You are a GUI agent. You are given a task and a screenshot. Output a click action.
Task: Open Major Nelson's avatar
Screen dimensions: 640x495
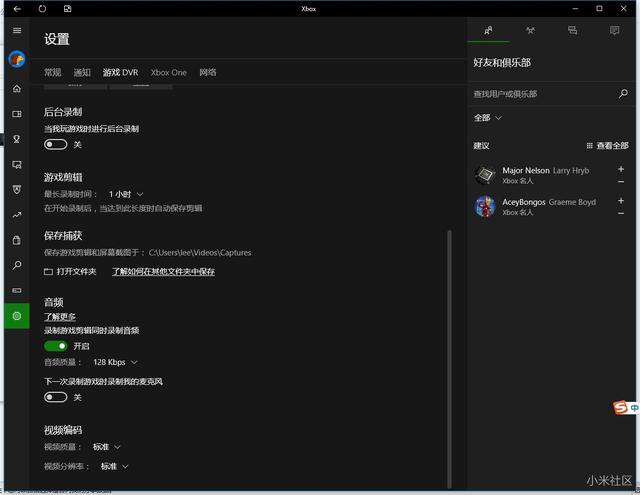click(x=485, y=175)
